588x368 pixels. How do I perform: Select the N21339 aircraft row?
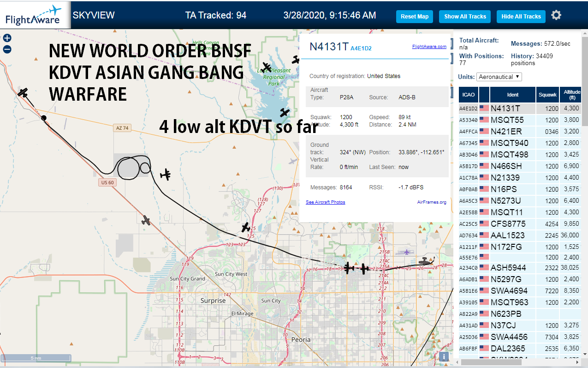coord(520,178)
